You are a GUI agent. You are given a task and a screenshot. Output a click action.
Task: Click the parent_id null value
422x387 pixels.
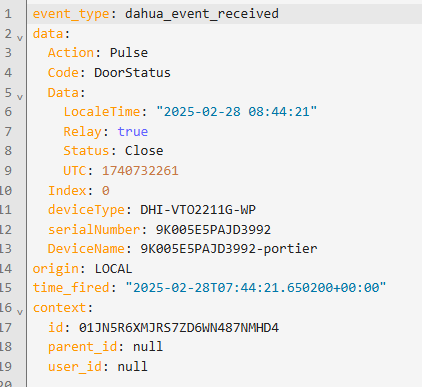click(x=148, y=347)
